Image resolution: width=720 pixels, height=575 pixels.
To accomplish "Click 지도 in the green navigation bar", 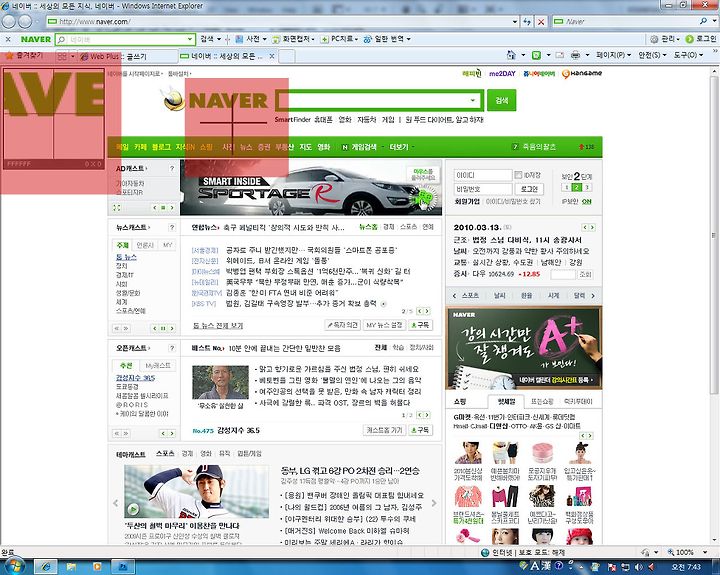I will pos(305,147).
